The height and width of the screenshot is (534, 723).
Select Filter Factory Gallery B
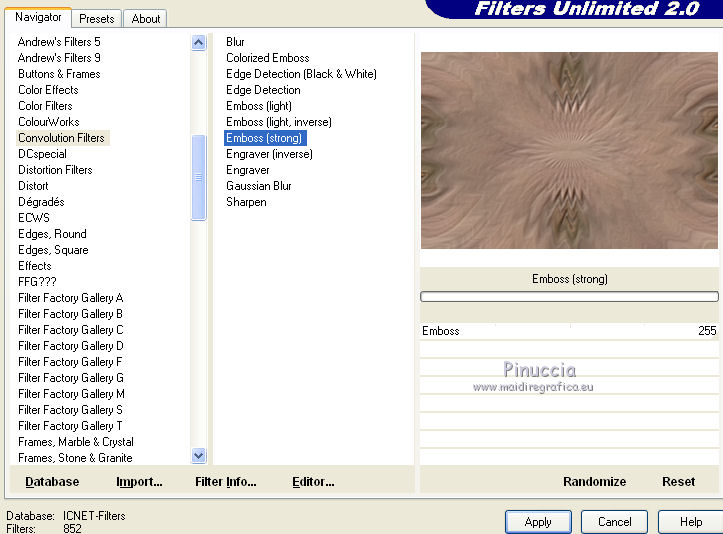point(70,314)
